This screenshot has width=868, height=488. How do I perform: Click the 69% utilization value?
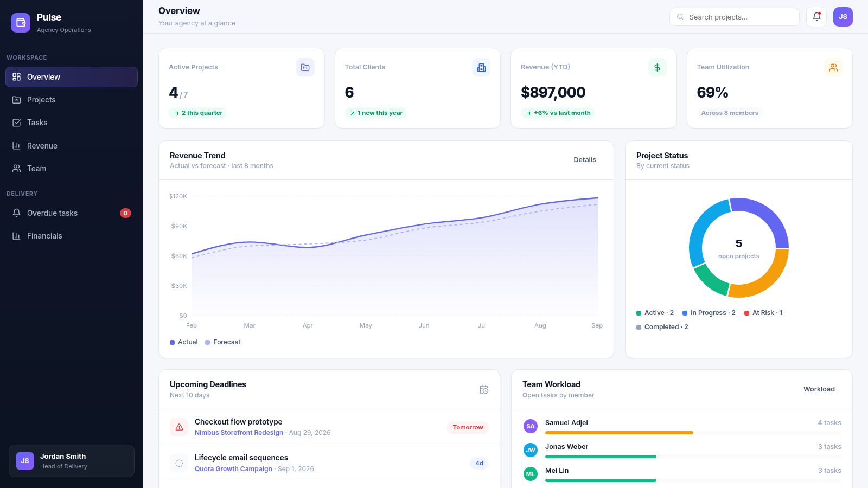pos(712,93)
